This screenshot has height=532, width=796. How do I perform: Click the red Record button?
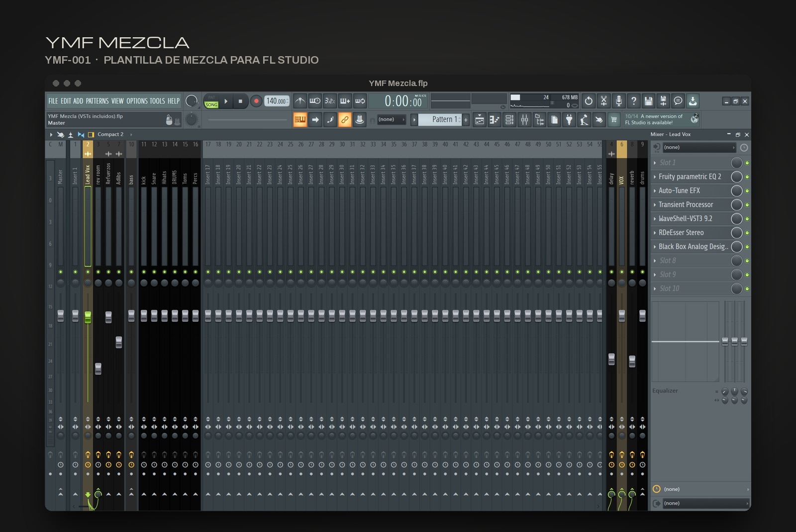[x=256, y=101]
